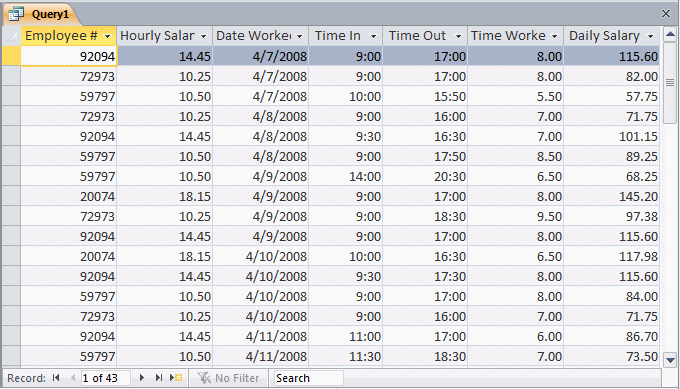Click the current record number field
The width and height of the screenshot is (680, 389).
[x=105, y=378]
